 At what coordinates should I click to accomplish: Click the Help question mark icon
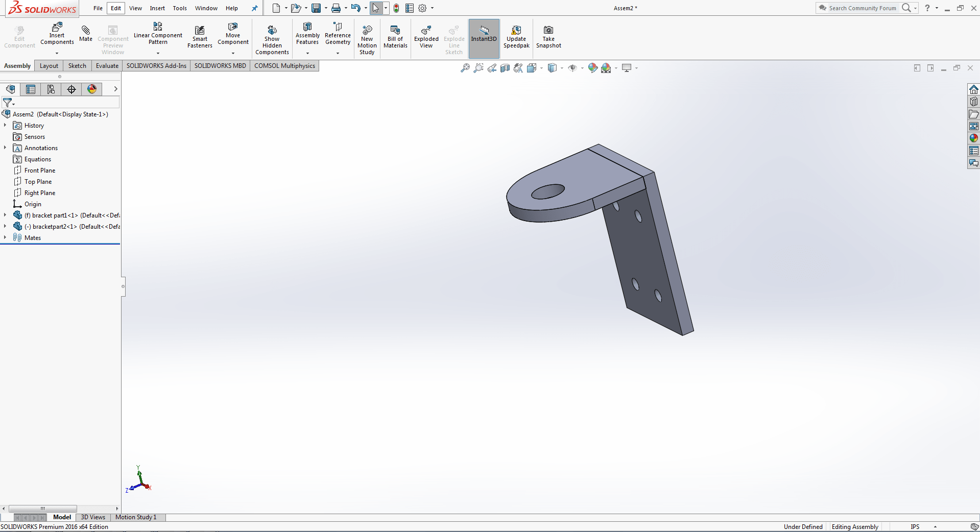927,8
